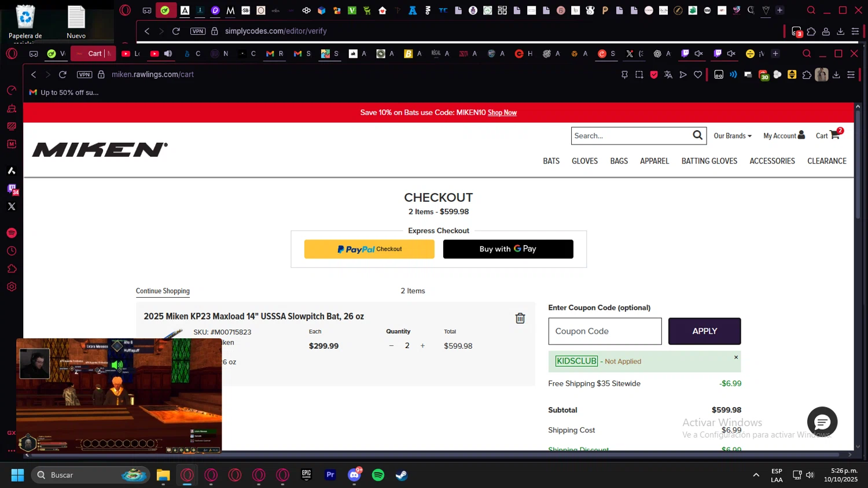868x488 pixels.
Task: Open the APPAREL menu
Action: tap(654, 161)
